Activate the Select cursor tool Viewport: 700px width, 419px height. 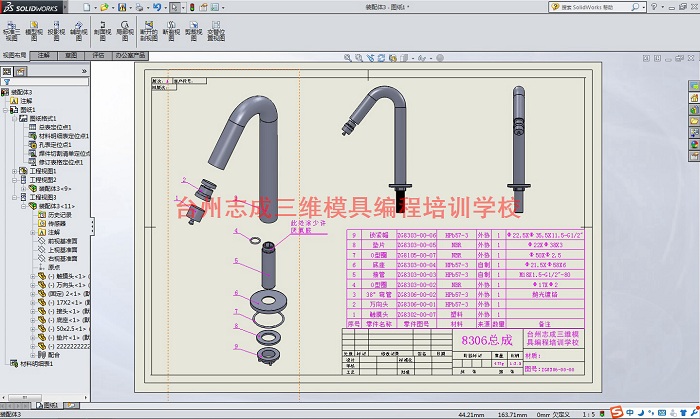tap(175, 7)
